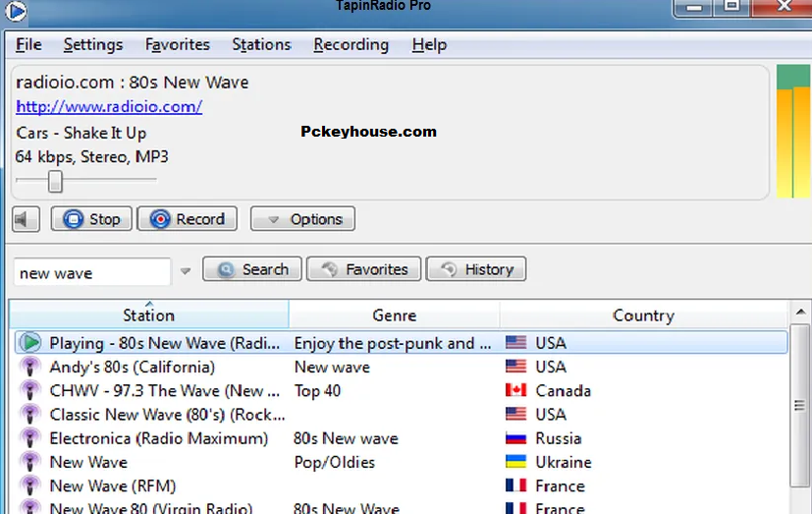812x514 pixels.
Task: Click the Ukraine flag icon
Action: [x=515, y=462]
